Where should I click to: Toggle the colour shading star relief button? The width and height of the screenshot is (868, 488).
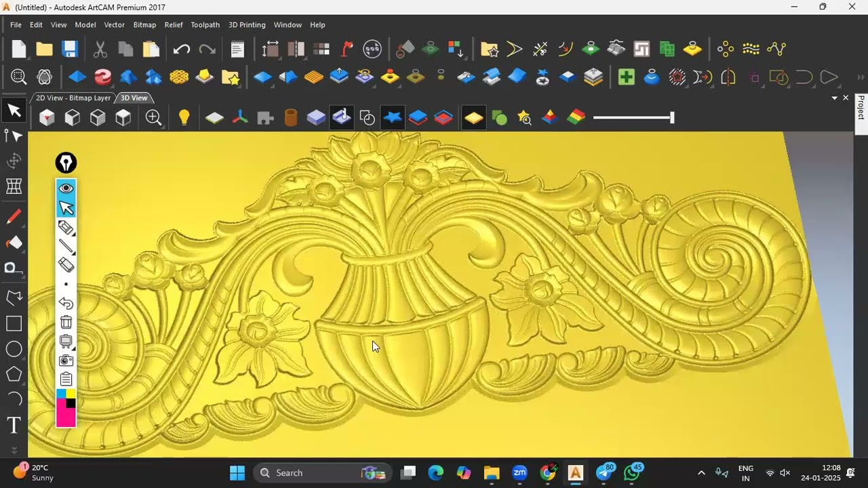(393, 118)
